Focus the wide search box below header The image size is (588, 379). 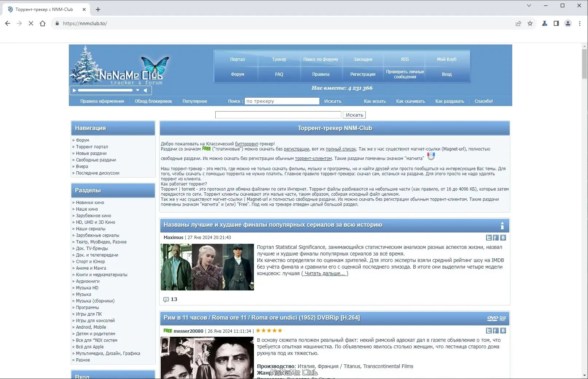coord(278,115)
